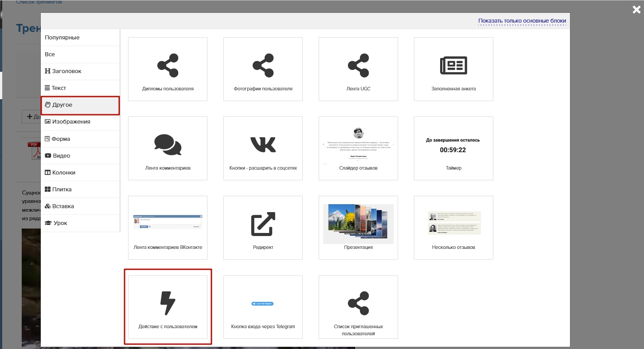Open the Список тренингов breadcrumb link
This screenshot has width=644, height=349.
point(39,2)
